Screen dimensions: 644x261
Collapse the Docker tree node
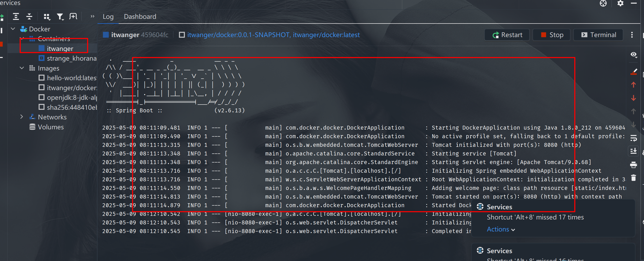click(x=13, y=29)
